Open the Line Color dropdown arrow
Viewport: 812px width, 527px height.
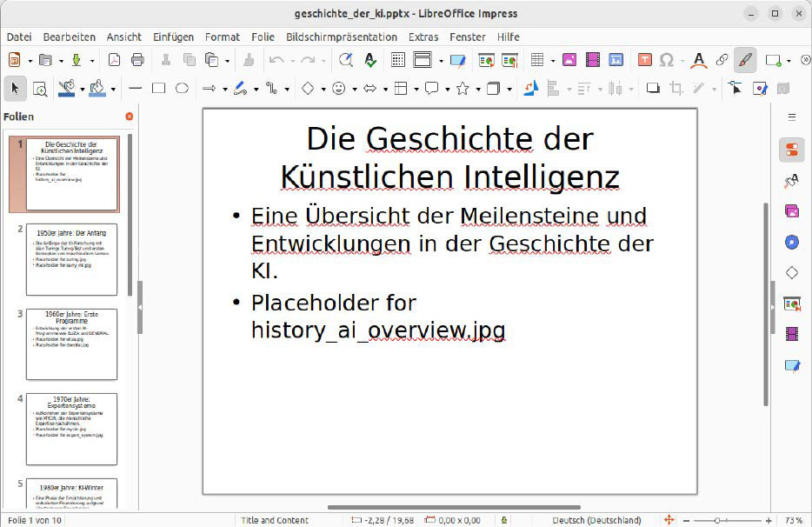(x=82, y=90)
